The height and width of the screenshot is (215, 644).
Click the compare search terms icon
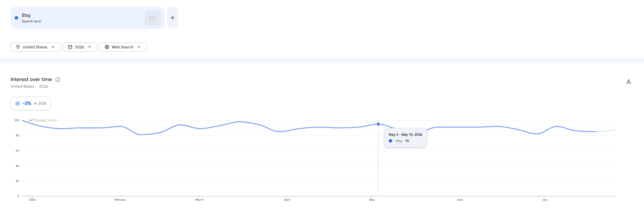[x=153, y=18]
